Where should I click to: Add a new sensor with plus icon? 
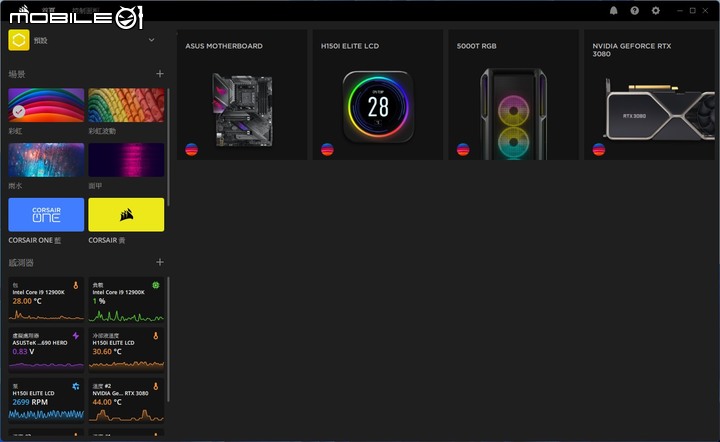[160, 262]
